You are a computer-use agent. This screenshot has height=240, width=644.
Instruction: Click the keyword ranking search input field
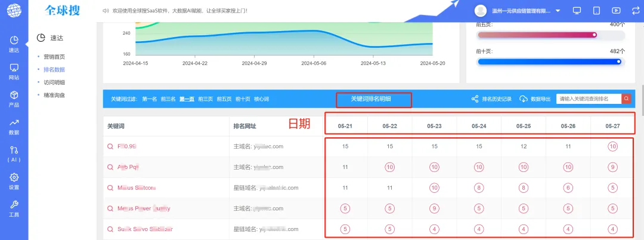pyautogui.click(x=589, y=99)
